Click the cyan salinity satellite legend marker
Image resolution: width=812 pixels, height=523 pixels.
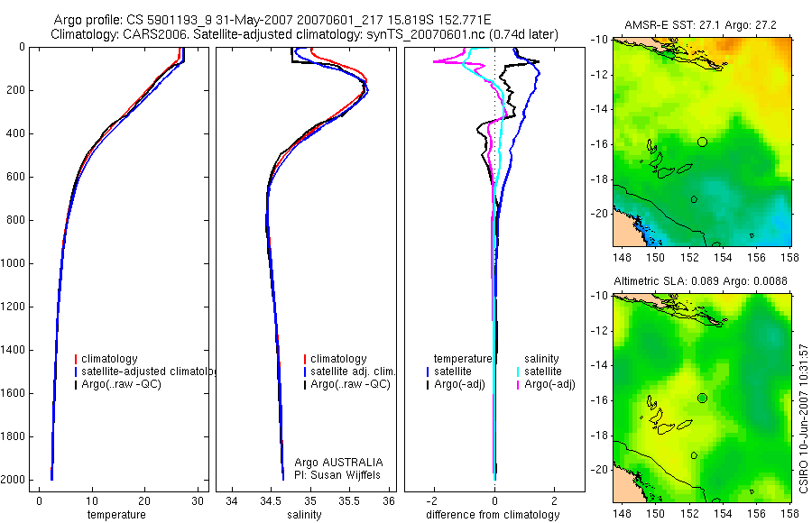coord(518,372)
